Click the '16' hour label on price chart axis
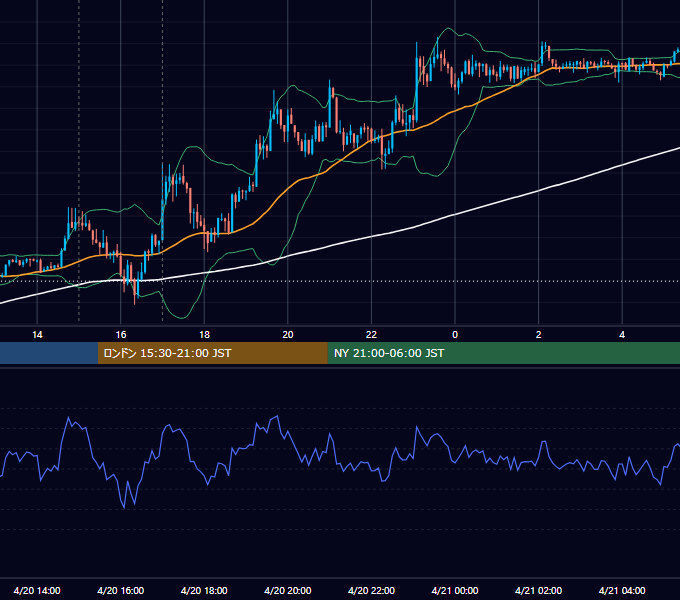 pyautogui.click(x=121, y=335)
